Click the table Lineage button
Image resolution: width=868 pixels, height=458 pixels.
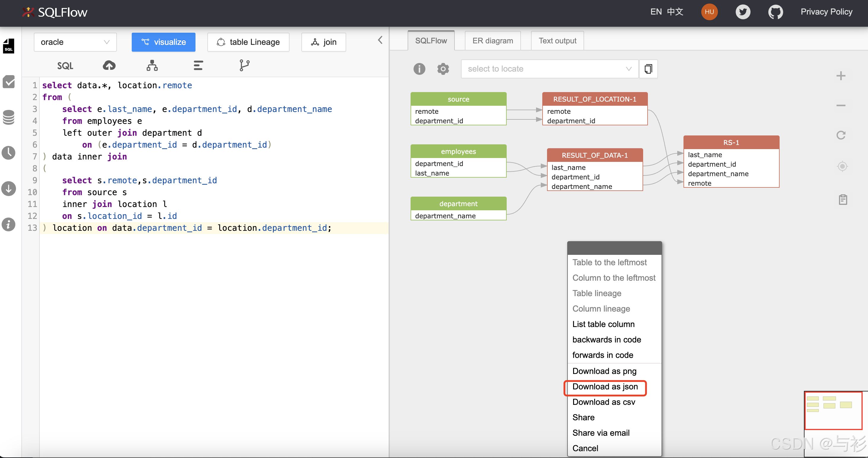point(248,42)
